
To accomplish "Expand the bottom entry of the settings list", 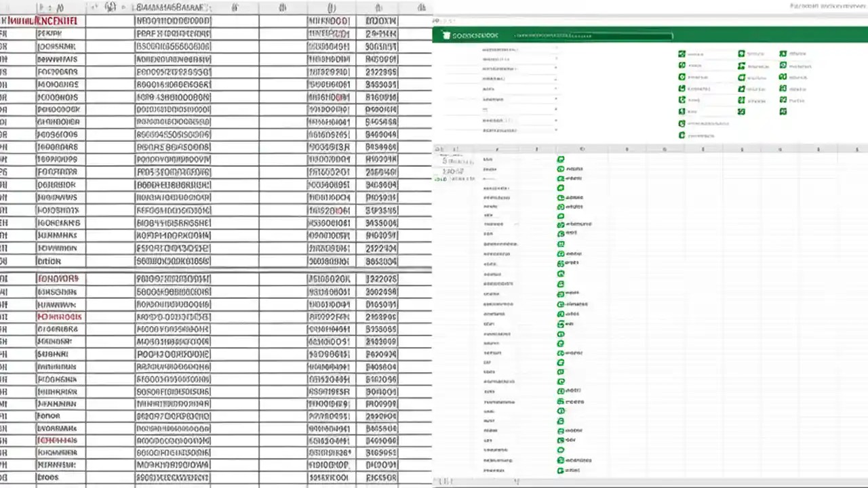I will [x=556, y=130].
